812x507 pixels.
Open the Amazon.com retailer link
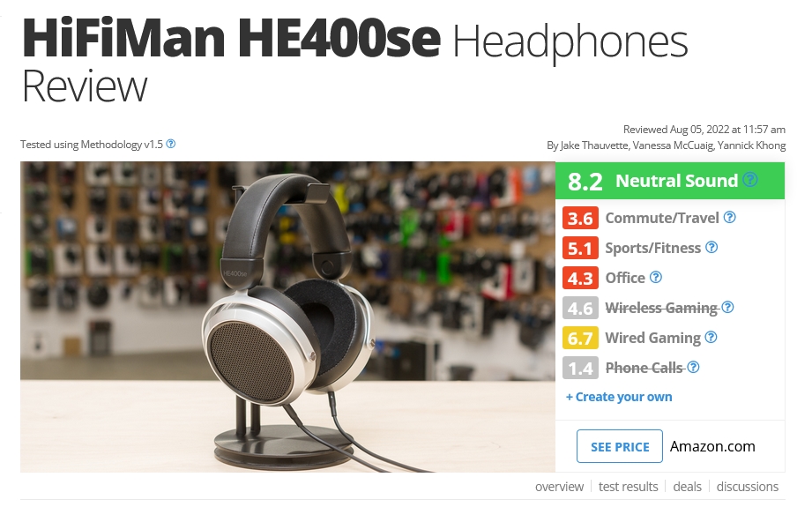(x=712, y=446)
